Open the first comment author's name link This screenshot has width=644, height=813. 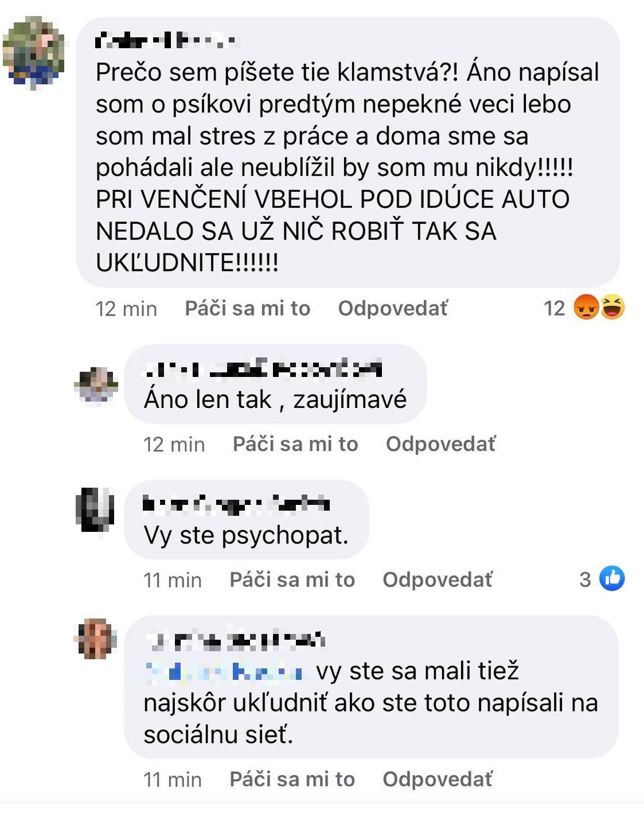click(166, 40)
